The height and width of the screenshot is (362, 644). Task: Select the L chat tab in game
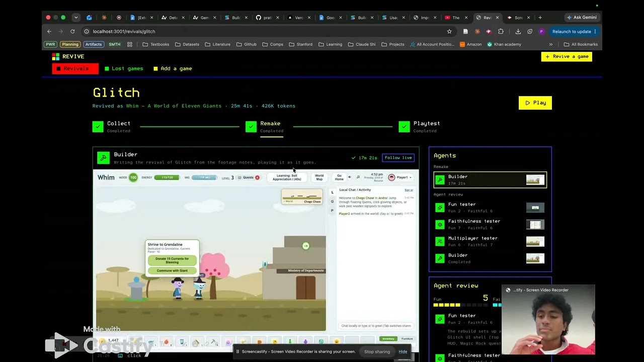tap(332, 193)
